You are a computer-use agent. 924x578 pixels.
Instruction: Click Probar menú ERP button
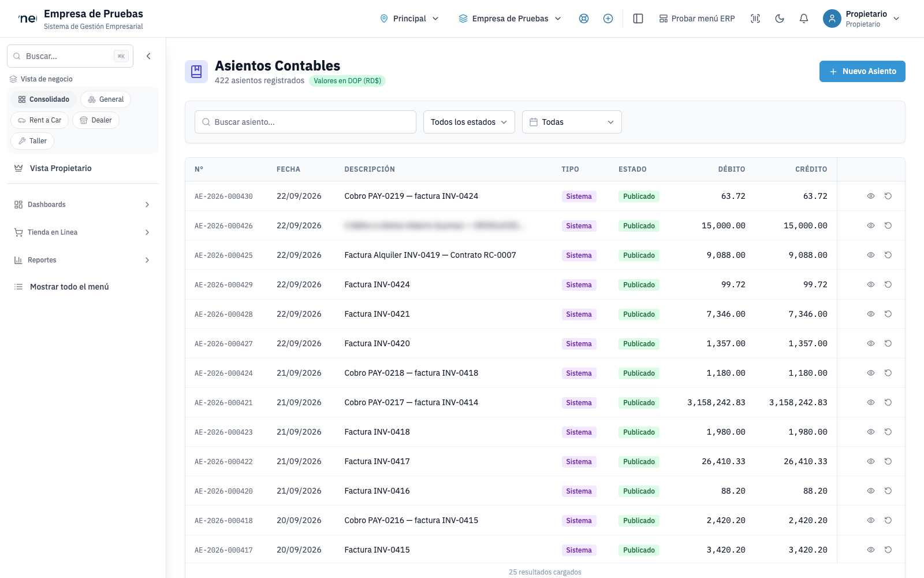pos(697,18)
